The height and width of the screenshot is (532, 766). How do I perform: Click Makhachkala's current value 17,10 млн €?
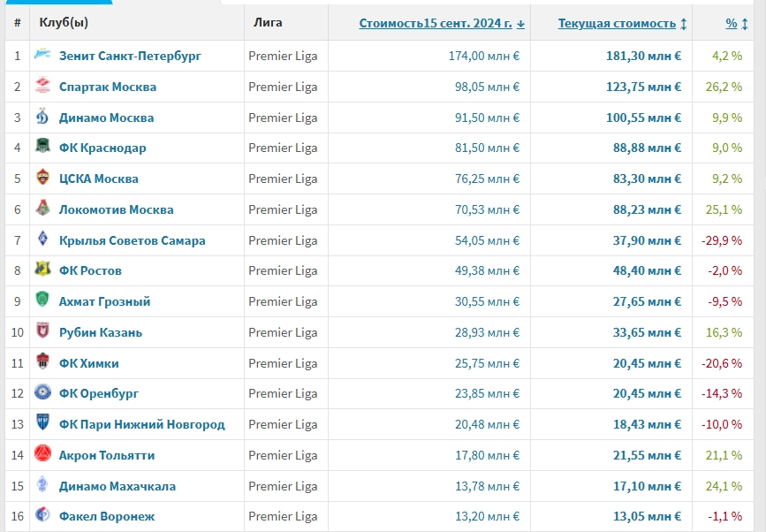pyautogui.click(x=648, y=486)
